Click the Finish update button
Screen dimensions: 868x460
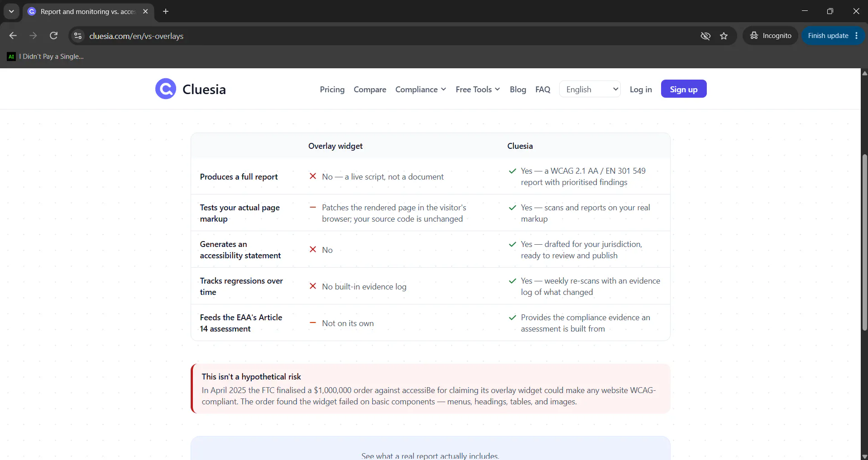(828, 36)
